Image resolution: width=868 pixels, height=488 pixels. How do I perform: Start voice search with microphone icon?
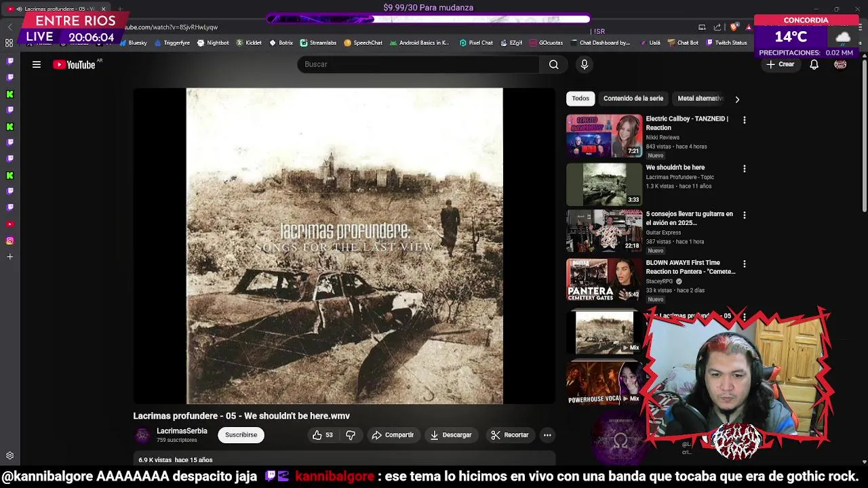(x=585, y=64)
